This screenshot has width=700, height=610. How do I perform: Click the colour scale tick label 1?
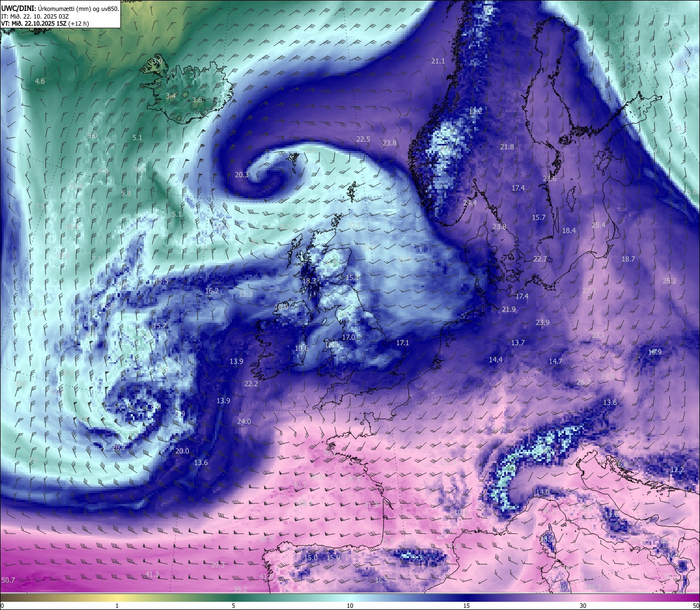117,606
